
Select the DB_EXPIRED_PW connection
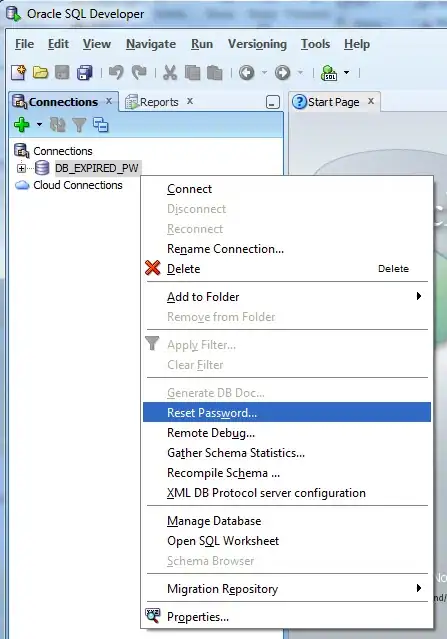(97, 168)
